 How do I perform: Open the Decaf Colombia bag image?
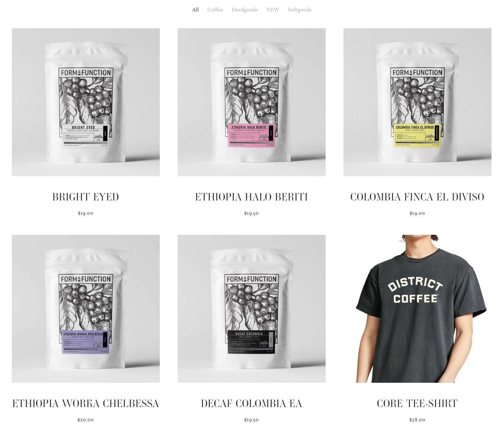(x=252, y=309)
